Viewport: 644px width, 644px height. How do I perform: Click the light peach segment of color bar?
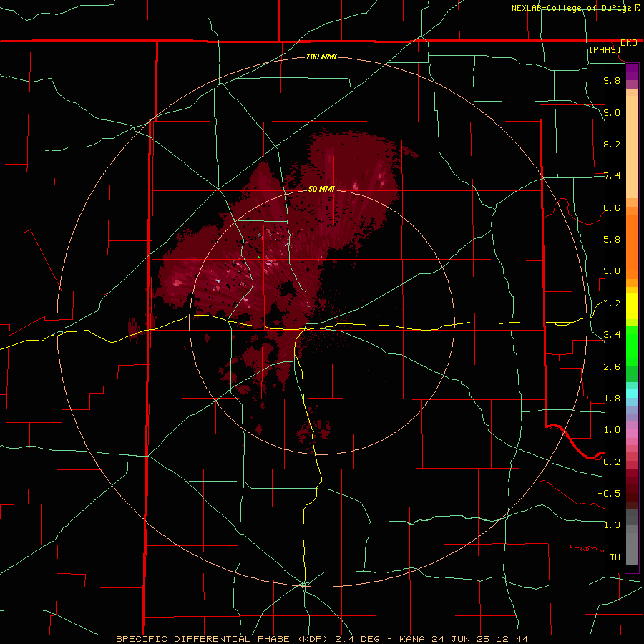point(632,147)
